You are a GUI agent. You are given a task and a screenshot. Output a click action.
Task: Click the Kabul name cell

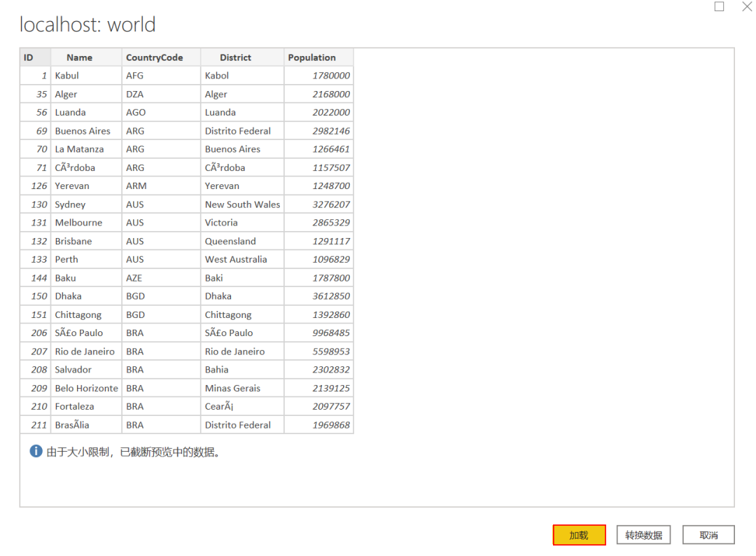pos(86,76)
